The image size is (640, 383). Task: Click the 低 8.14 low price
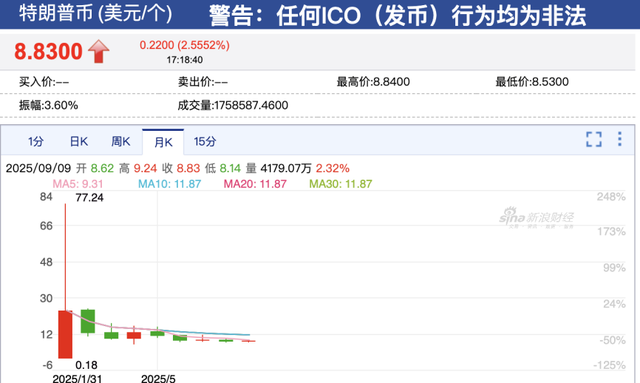pyautogui.click(x=223, y=168)
